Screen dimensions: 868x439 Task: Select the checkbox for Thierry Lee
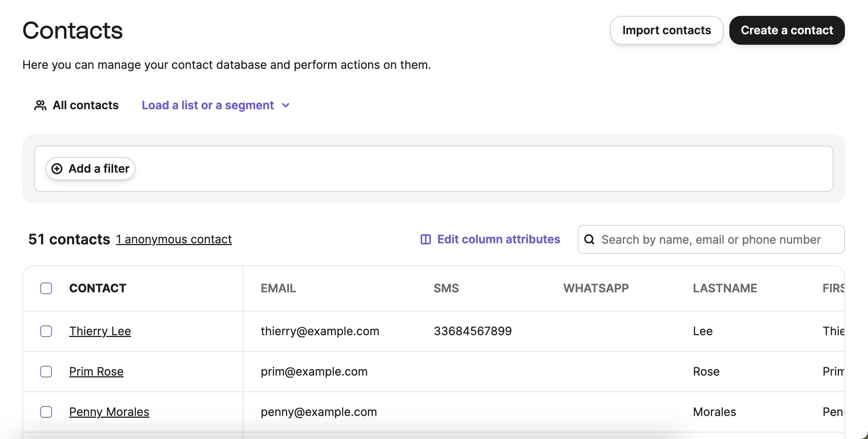[46, 331]
